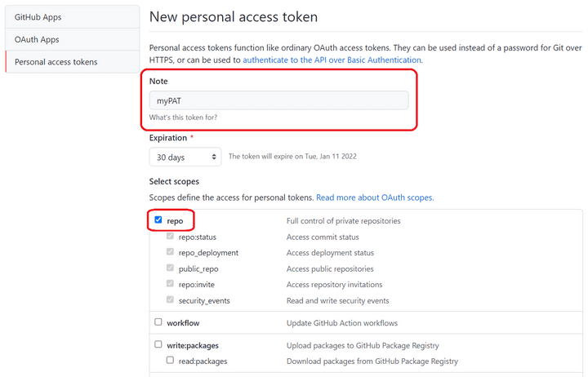Toggle the repo_deployment checkbox
588x377 pixels.
[171, 253]
